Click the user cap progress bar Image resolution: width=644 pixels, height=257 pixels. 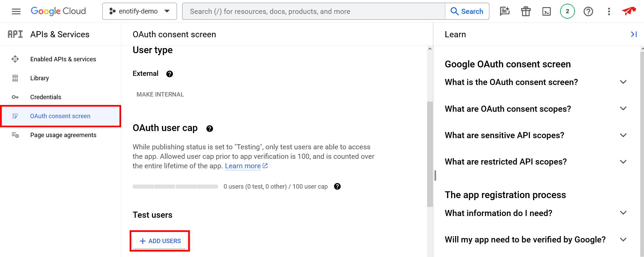point(175,187)
